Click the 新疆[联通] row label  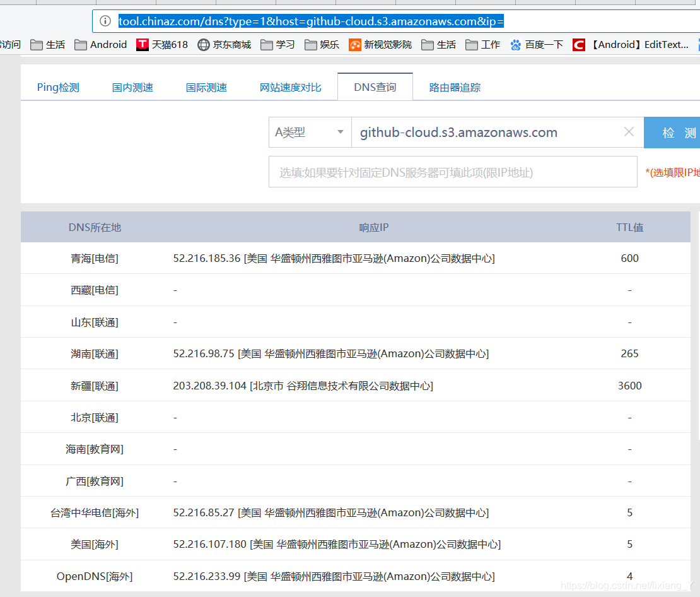(95, 386)
